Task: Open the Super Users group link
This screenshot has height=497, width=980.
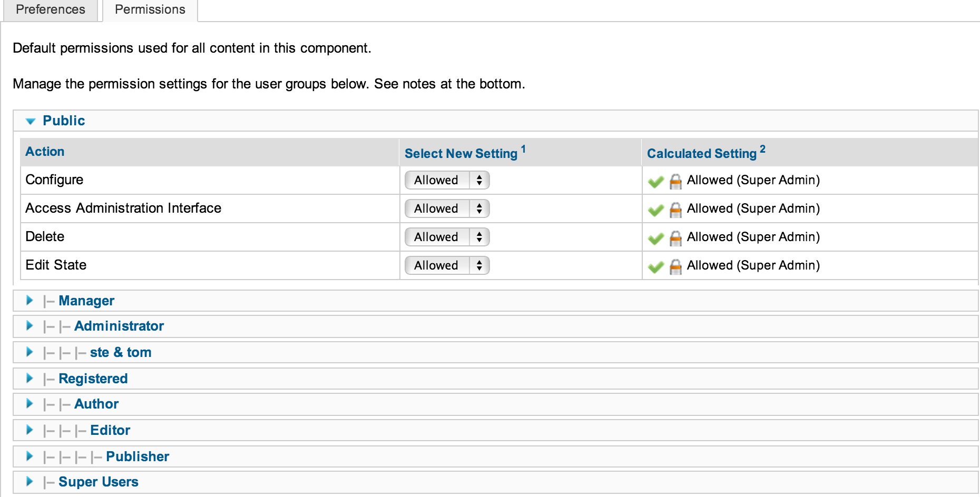Action: click(x=99, y=482)
